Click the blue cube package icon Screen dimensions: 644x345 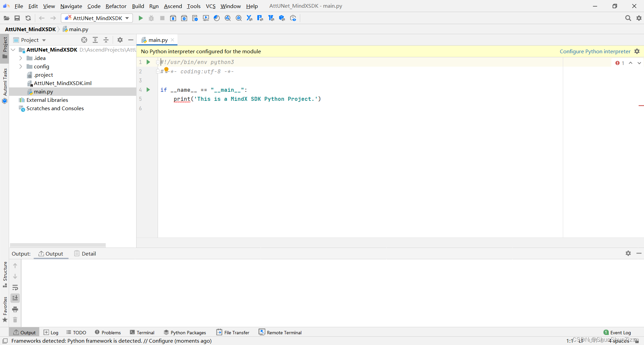pyautogui.click(x=282, y=18)
